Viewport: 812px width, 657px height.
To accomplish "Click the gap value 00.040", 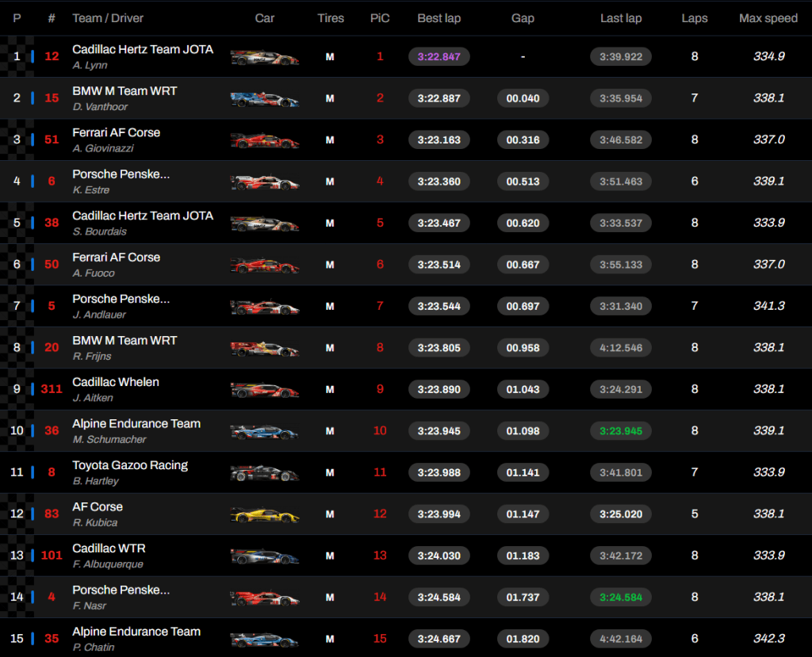I will pyautogui.click(x=523, y=98).
